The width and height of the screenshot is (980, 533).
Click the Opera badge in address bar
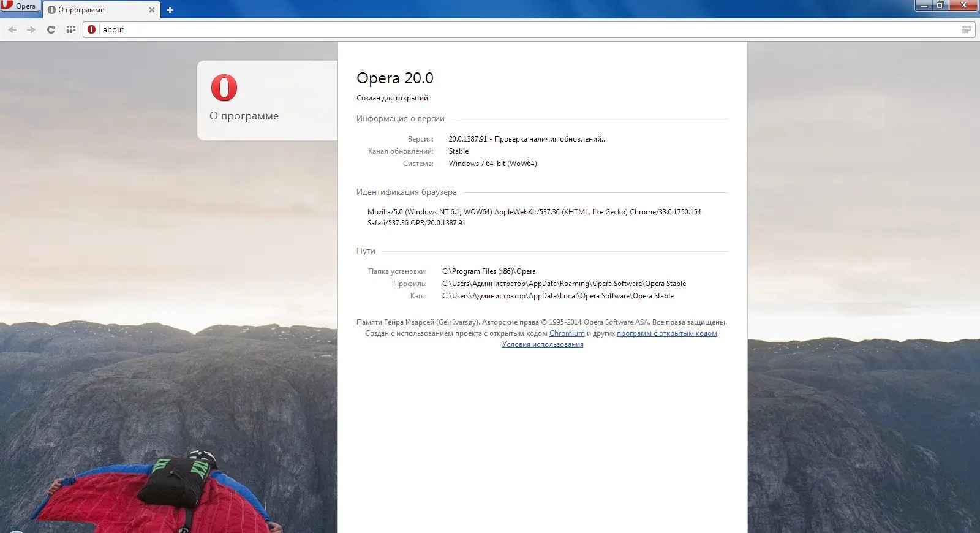[x=92, y=29]
